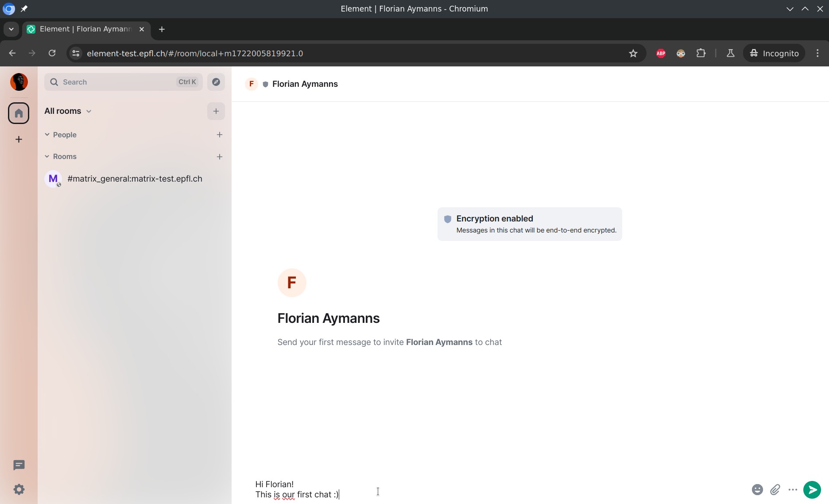Open the emoji picker
Viewport: 829px width, 504px height.
pos(757,489)
